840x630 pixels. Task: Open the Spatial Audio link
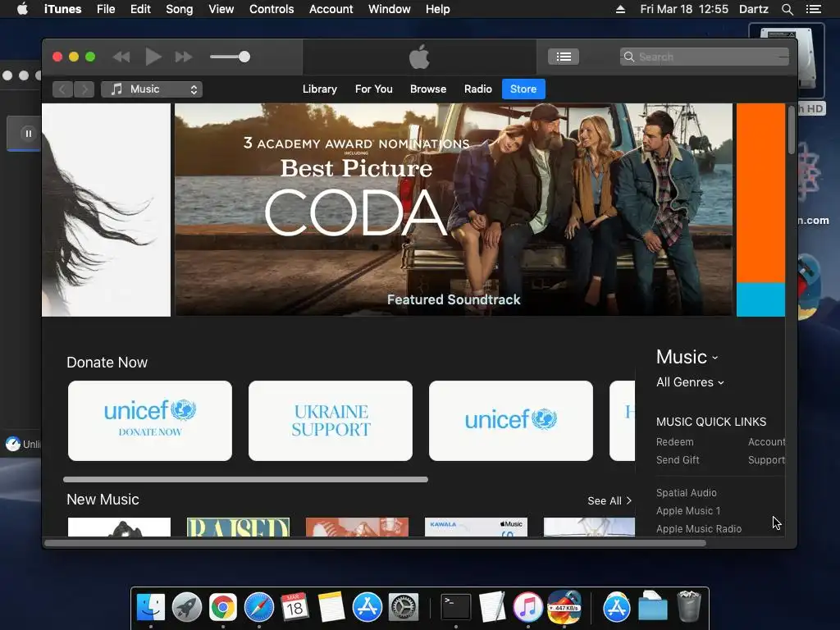(x=687, y=493)
